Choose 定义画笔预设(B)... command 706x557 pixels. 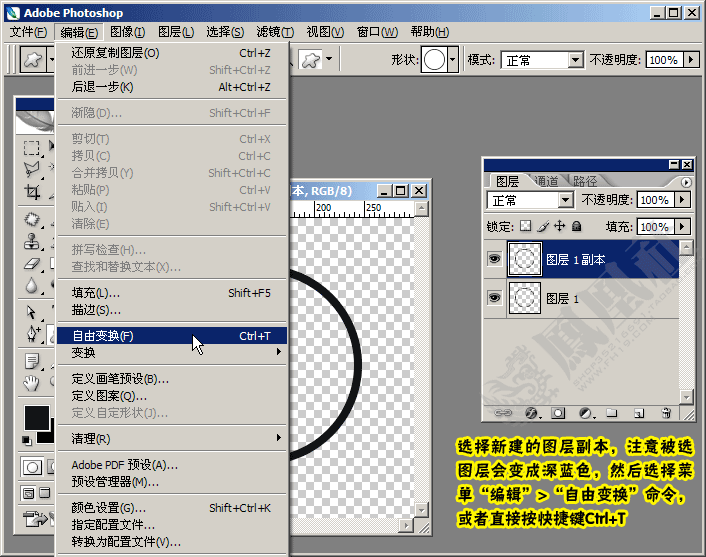pyautogui.click(x=172, y=379)
